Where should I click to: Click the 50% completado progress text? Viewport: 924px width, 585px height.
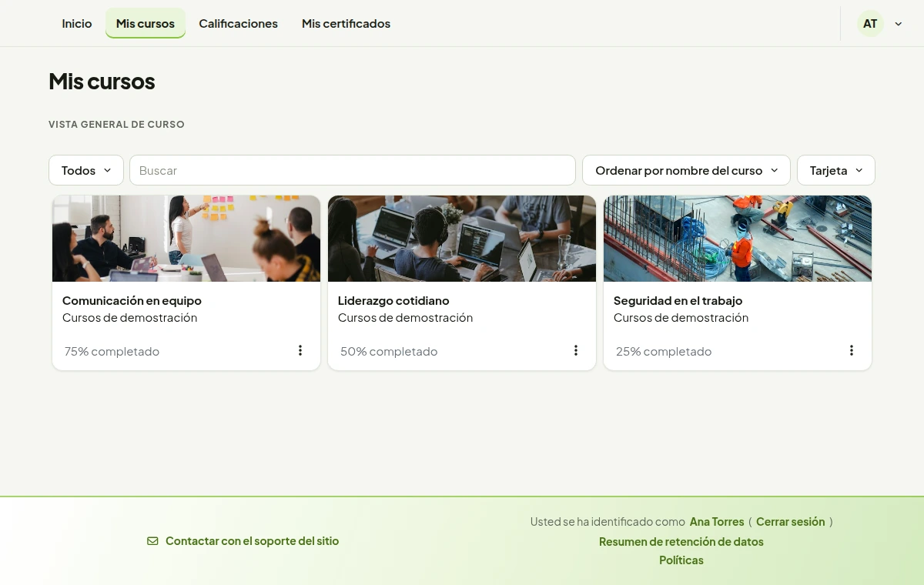389,351
